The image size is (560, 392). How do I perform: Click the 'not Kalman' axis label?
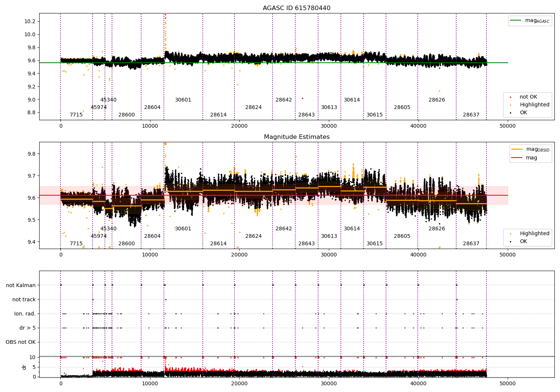[x=21, y=286]
